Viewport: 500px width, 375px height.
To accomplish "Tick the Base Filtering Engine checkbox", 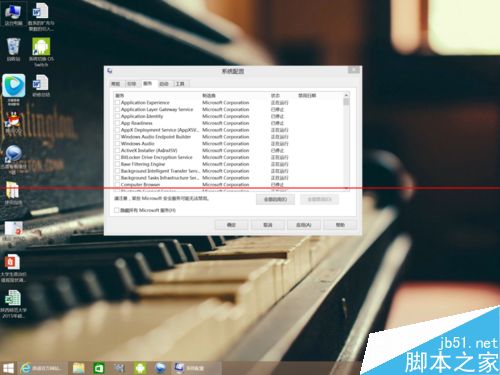I will pyautogui.click(x=117, y=164).
